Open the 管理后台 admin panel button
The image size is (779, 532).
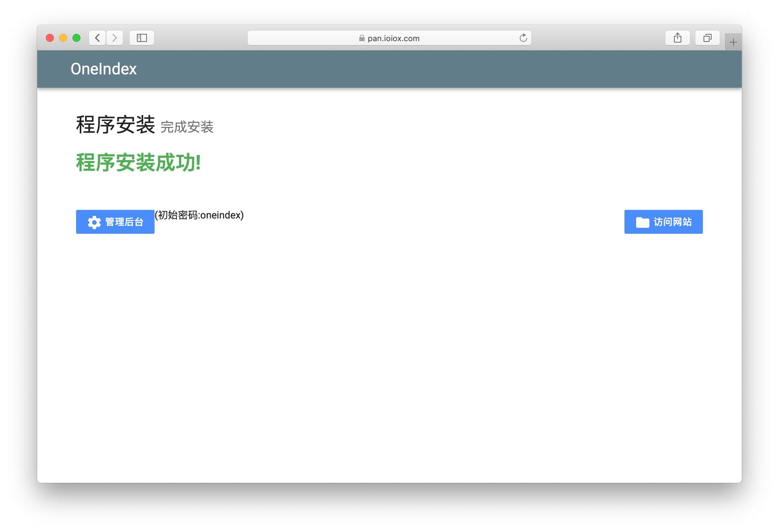115,222
